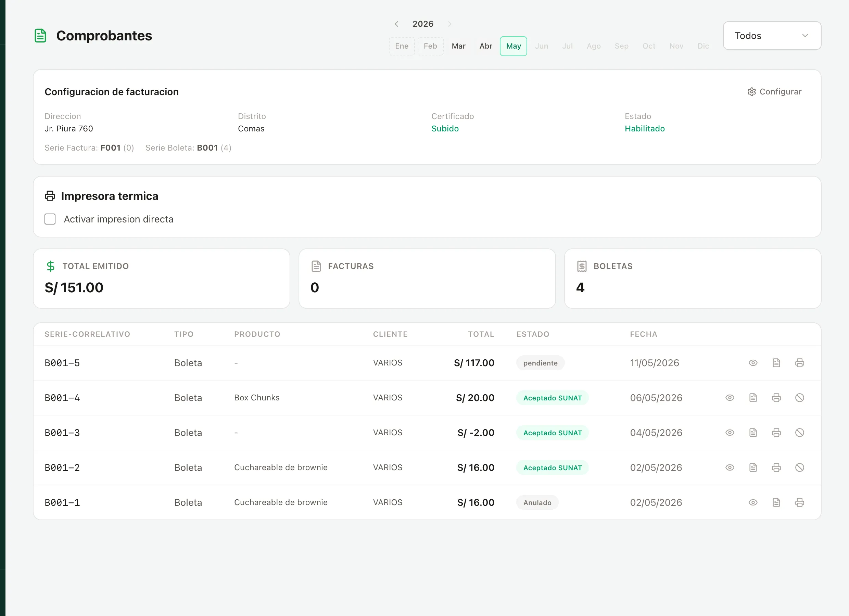View details of boleta B001-5
Screen dimensions: 849x616
(753, 363)
